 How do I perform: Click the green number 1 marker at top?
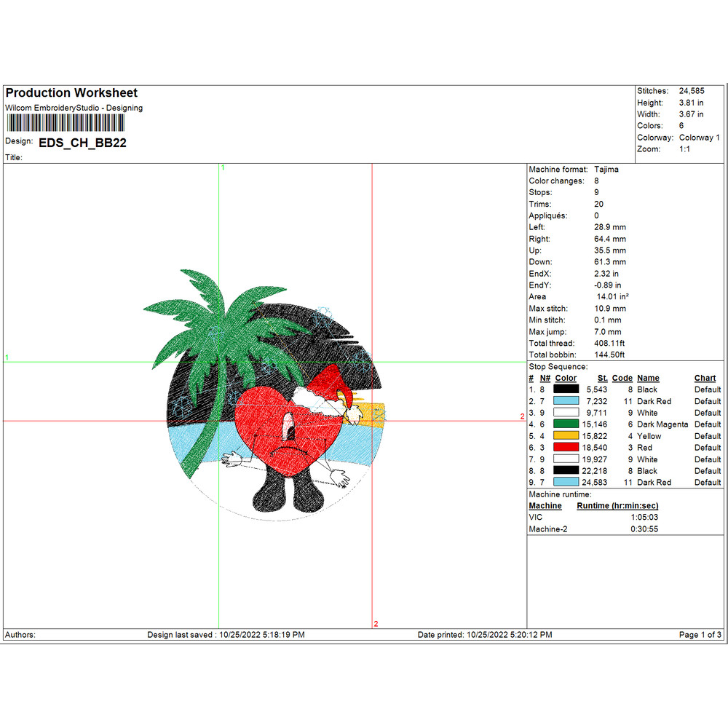click(x=223, y=167)
